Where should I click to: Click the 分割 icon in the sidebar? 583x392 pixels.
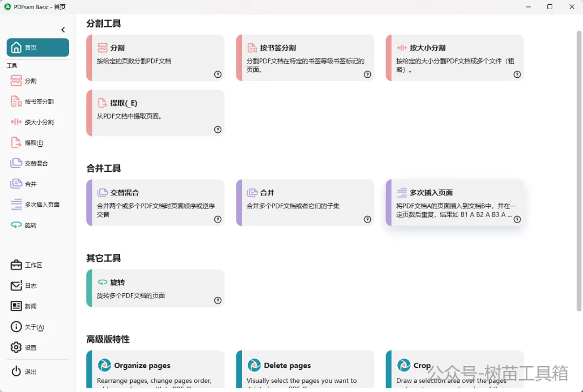coord(16,80)
